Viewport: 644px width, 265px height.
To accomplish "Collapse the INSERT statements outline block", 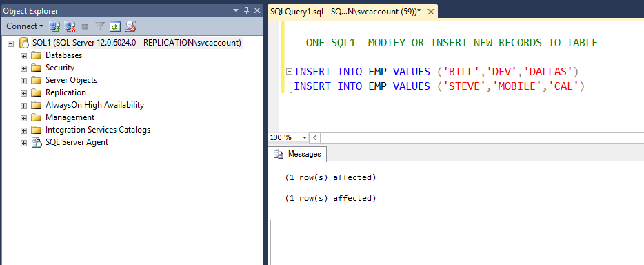I will tap(289, 72).
